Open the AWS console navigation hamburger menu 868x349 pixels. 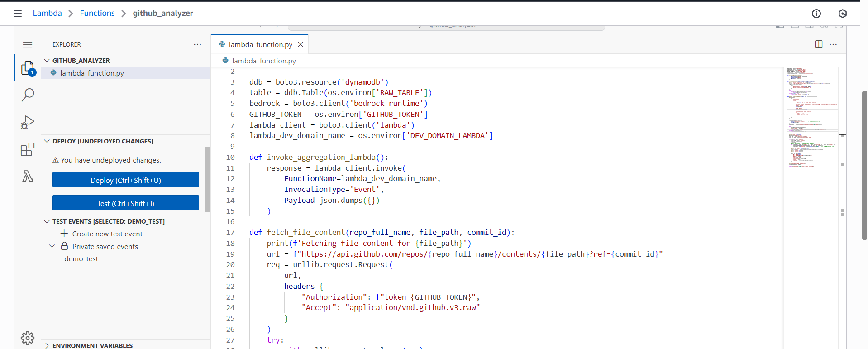click(18, 14)
